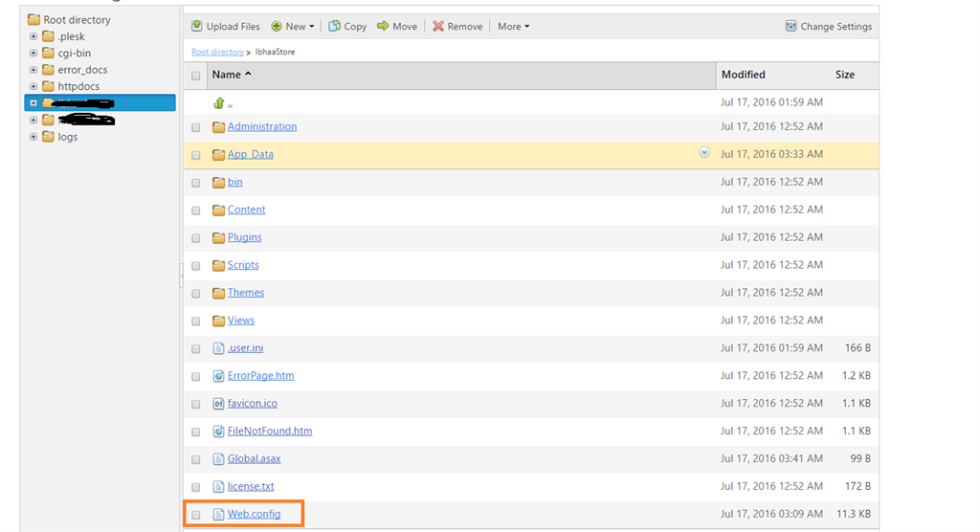The image size is (980, 532).
Task: Click the sidebar collapse handle
Action: (x=181, y=275)
